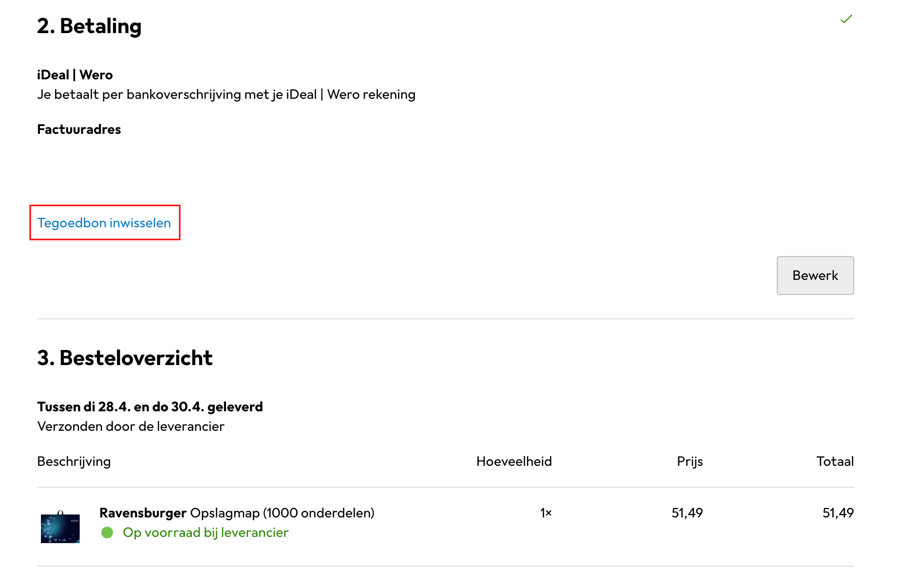Image resolution: width=901 pixels, height=588 pixels.
Task: Click the green stock availability dot
Action: tap(107, 533)
